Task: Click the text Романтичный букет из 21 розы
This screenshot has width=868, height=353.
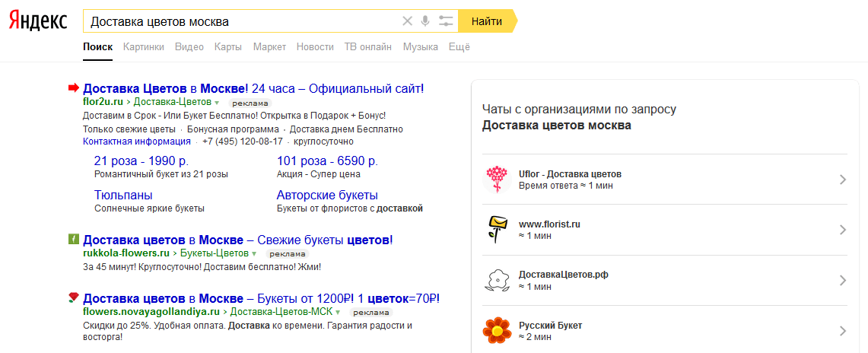Action: 161,174
